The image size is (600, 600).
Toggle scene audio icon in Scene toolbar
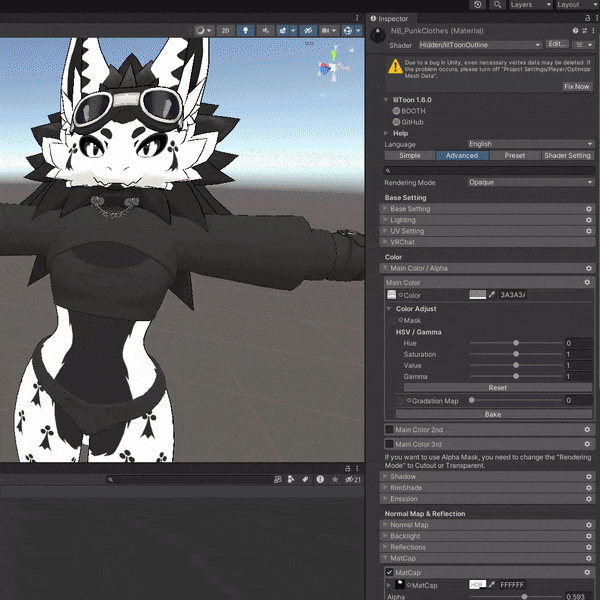tap(265, 31)
